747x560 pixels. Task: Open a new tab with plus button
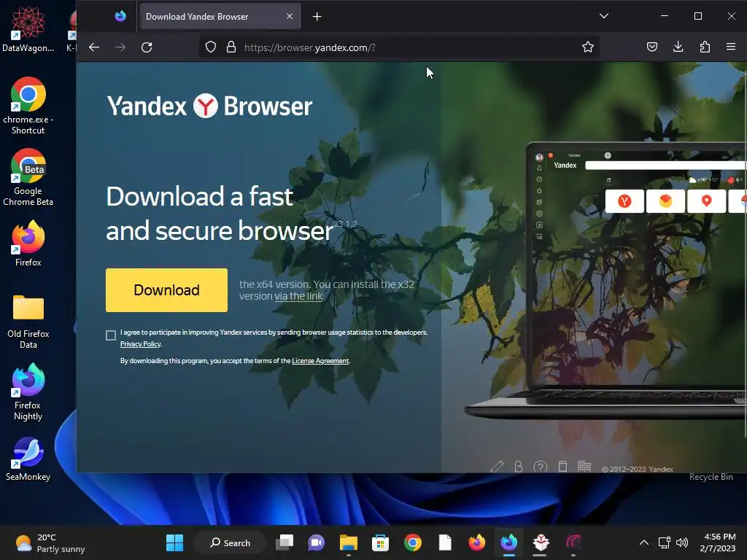317,17
